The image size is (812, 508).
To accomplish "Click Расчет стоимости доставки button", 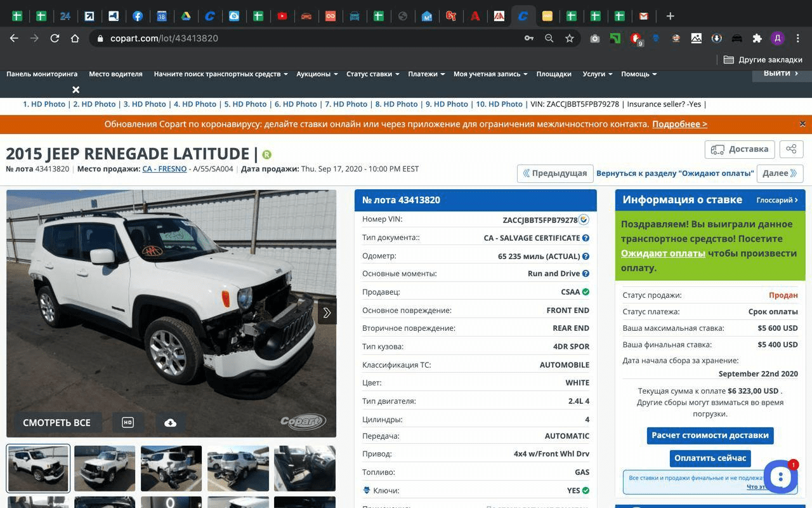I will 710,436.
